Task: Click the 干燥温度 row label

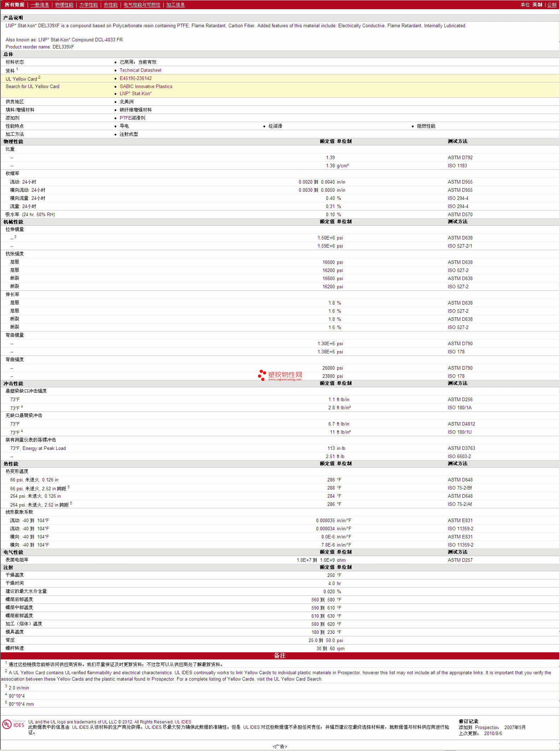Action: coord(14,576)
